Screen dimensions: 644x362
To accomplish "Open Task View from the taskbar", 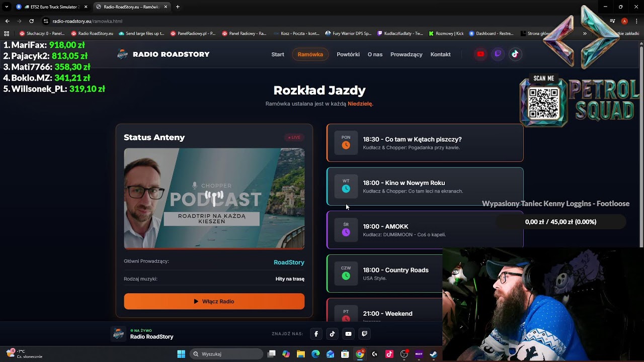I will 271,354.
